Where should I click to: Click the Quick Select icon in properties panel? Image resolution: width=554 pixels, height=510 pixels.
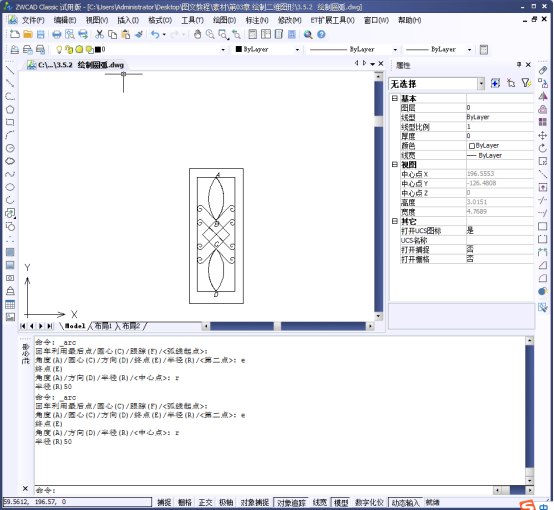[x=495, y=83]
